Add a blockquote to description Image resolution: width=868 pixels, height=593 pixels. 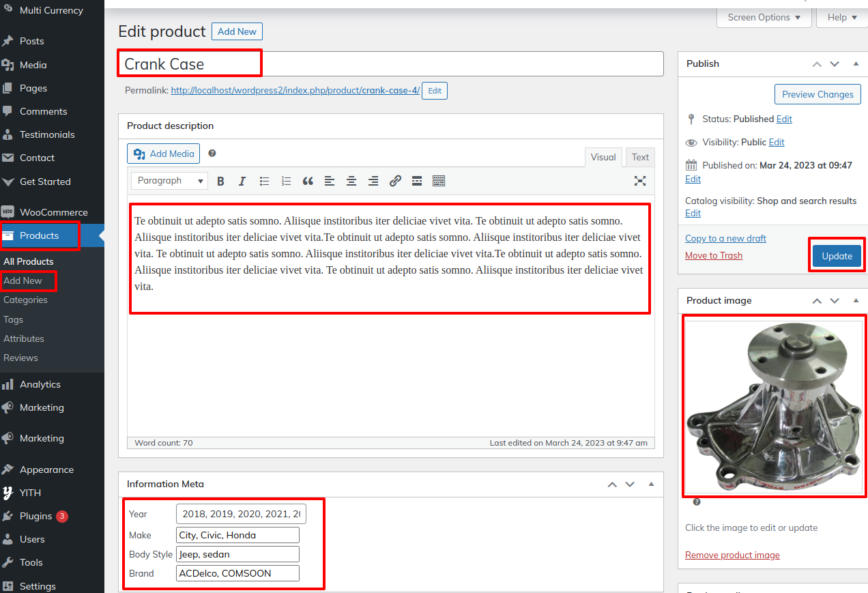(x=308, y=181)
